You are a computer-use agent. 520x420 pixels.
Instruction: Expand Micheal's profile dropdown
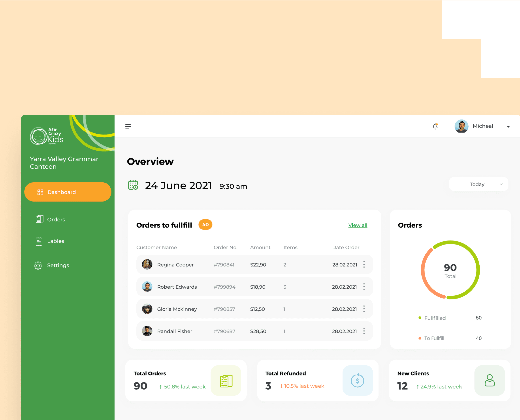[x=508, y=126]
